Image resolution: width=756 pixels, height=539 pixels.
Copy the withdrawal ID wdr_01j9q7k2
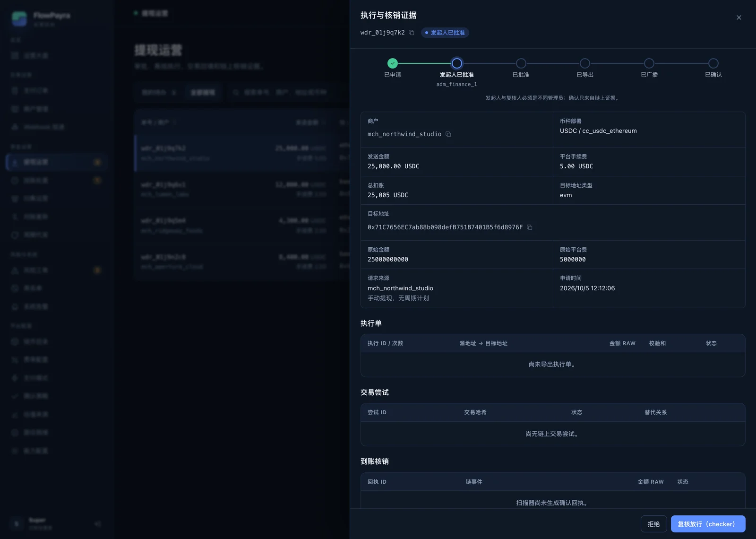412,33
